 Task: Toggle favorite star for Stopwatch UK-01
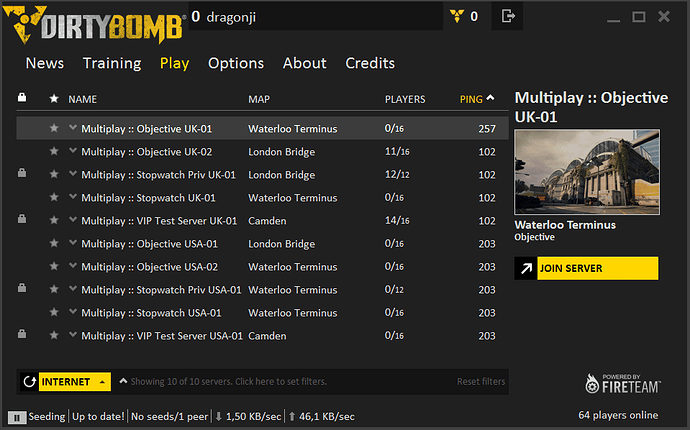tap(54, 198)
